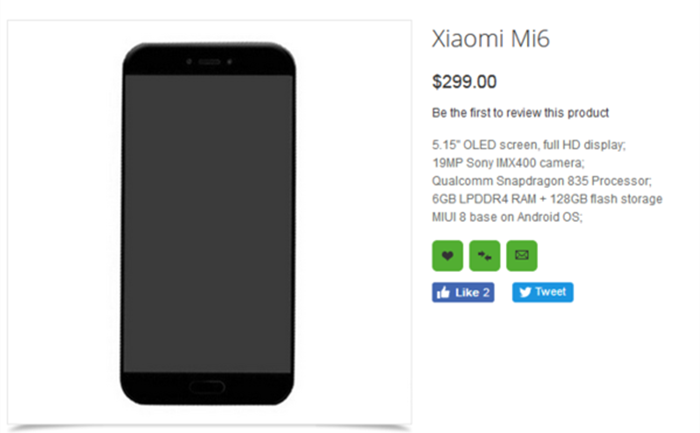The height and width of the screenshot is (433, 700).
Task: Open 'Be the first to review this product'
Action: (x=520, y=113)
